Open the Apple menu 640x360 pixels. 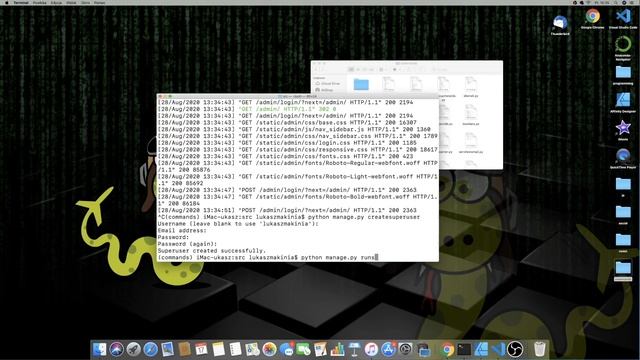tap(6, 2)
